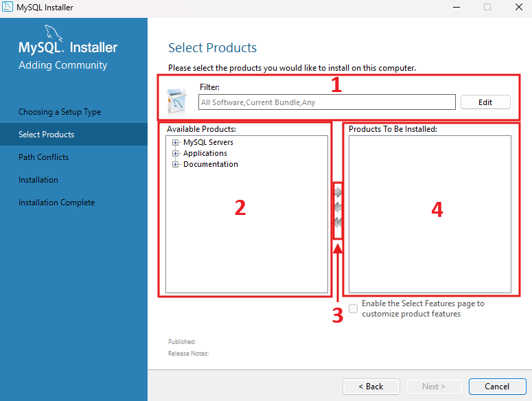Click the Cancel button
Image resolution: width=532 pixels, height=401 pixels.
[498, 387]
